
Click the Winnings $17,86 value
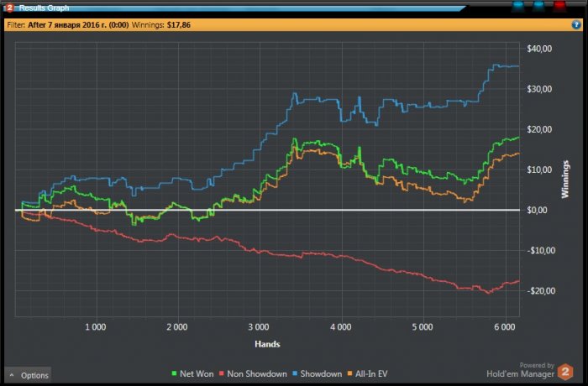pos(179,25)
